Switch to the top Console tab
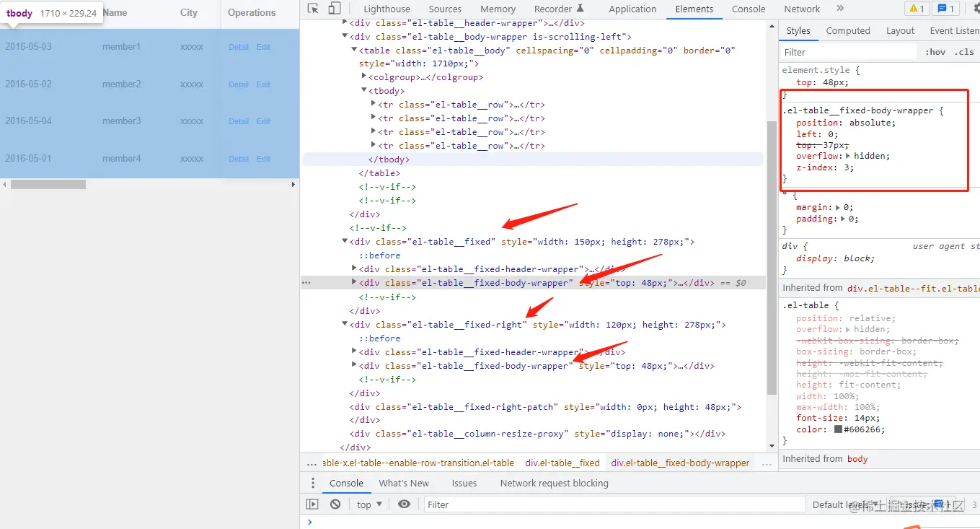Screen dimensions: 980x529 749,9
